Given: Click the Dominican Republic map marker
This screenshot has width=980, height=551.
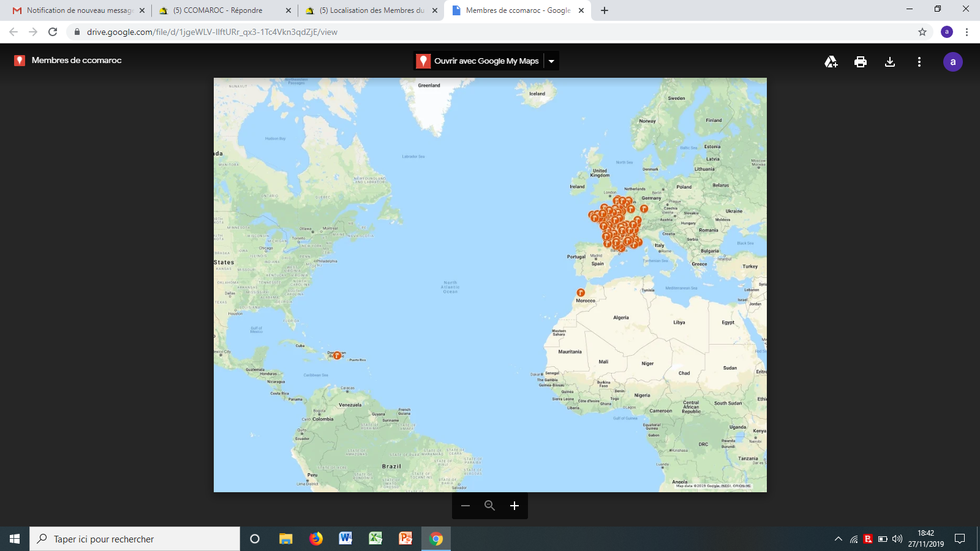Looking at the screenshot, I should 337,355.
